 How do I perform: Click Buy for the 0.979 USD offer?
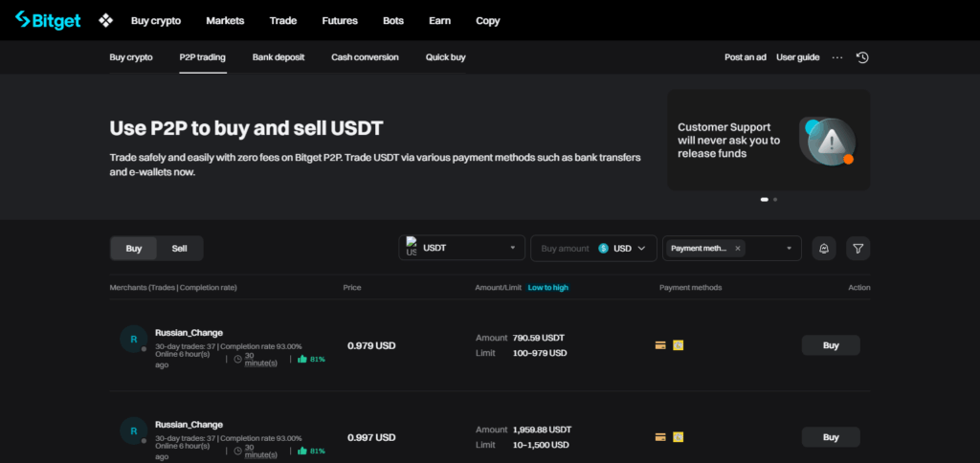coord(831,345)
